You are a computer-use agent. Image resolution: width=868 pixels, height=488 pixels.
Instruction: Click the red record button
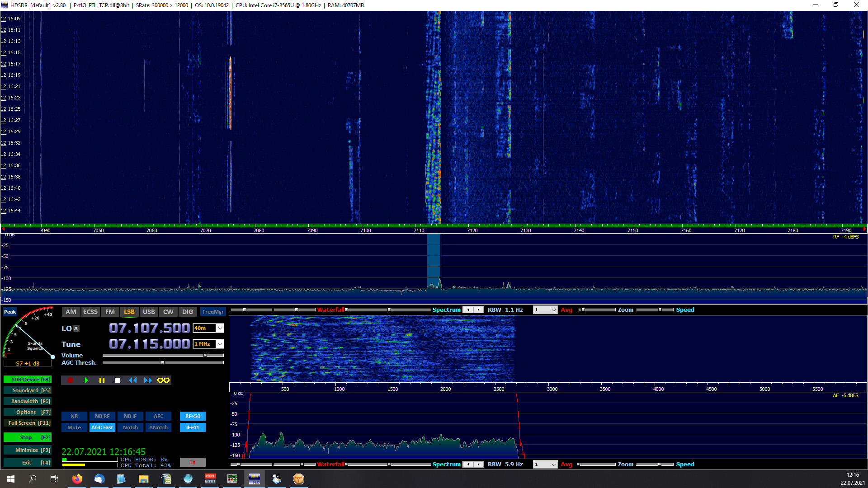[x=71, y=380]
